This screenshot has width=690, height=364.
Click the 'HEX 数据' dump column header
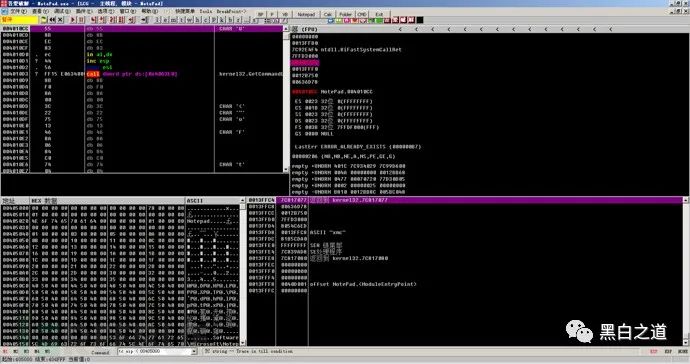pos(107,201)
